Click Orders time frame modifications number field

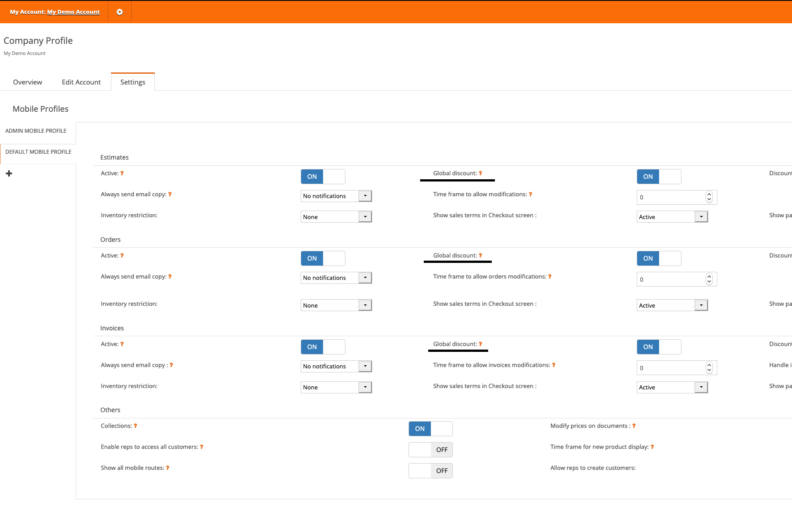click(670, 279)
